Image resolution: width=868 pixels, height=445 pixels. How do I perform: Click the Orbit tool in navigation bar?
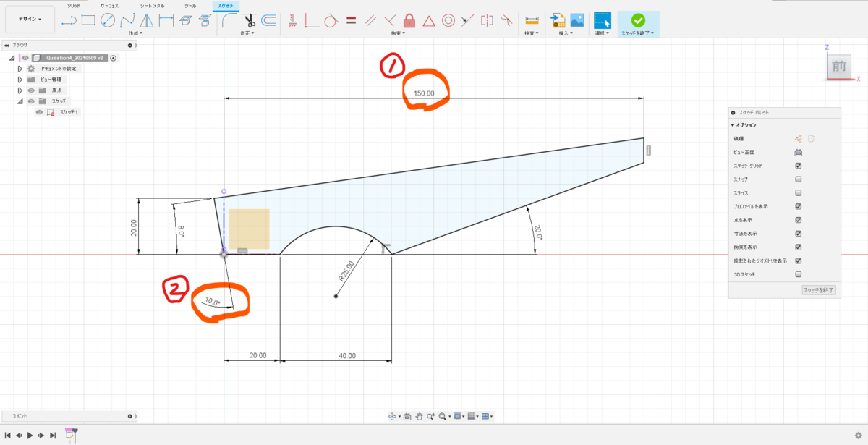coord(393,416)
